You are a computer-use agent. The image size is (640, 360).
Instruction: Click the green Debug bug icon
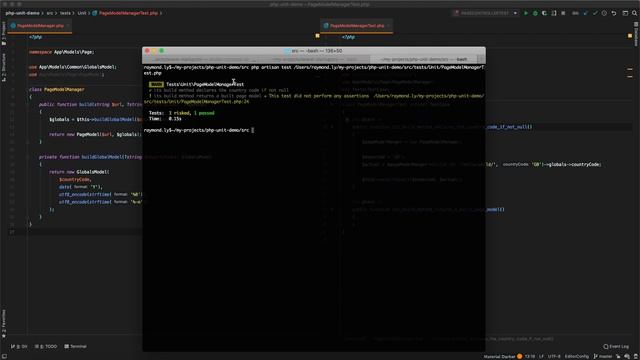(535, 13)
